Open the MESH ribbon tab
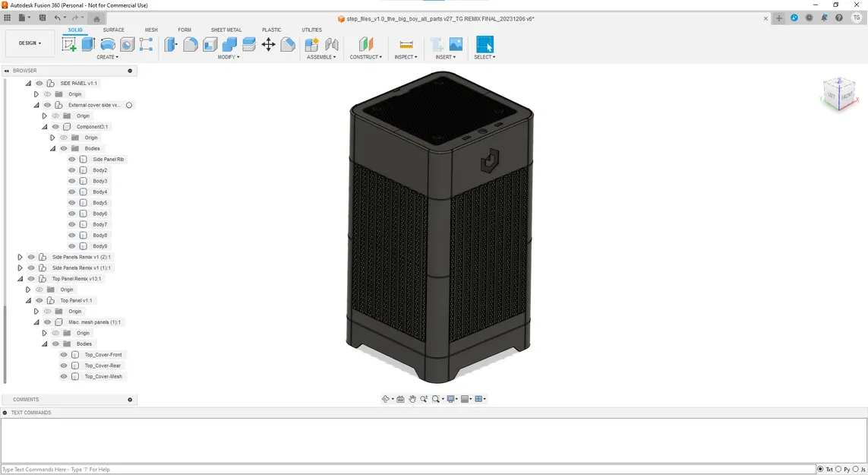Screen dimensions: 868x475 tap(151, 30)
